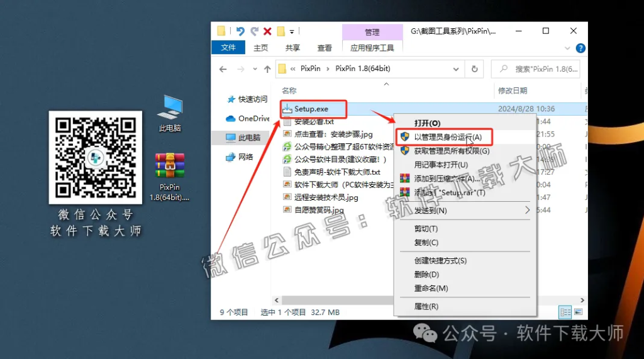The image size is (644, 359).
Task: Click the red delete X icon in title bar
Action: [x=267, y=31]
